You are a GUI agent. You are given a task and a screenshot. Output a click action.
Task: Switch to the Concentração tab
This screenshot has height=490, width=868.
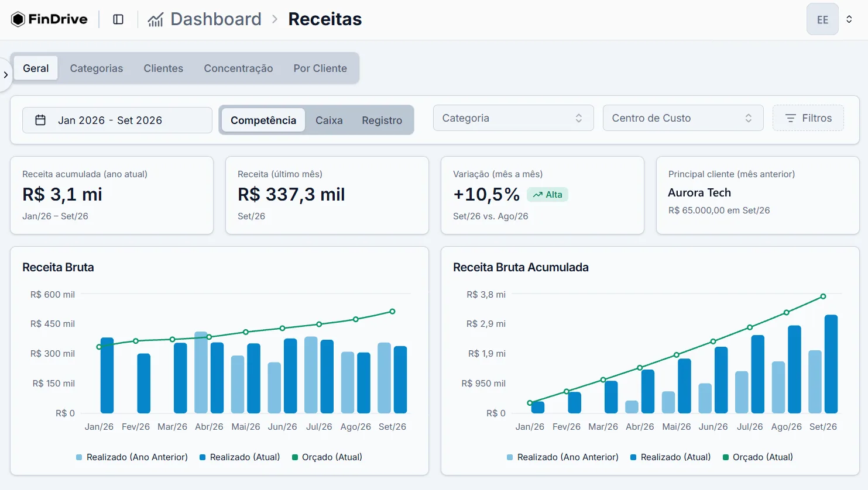click(238, 68)
